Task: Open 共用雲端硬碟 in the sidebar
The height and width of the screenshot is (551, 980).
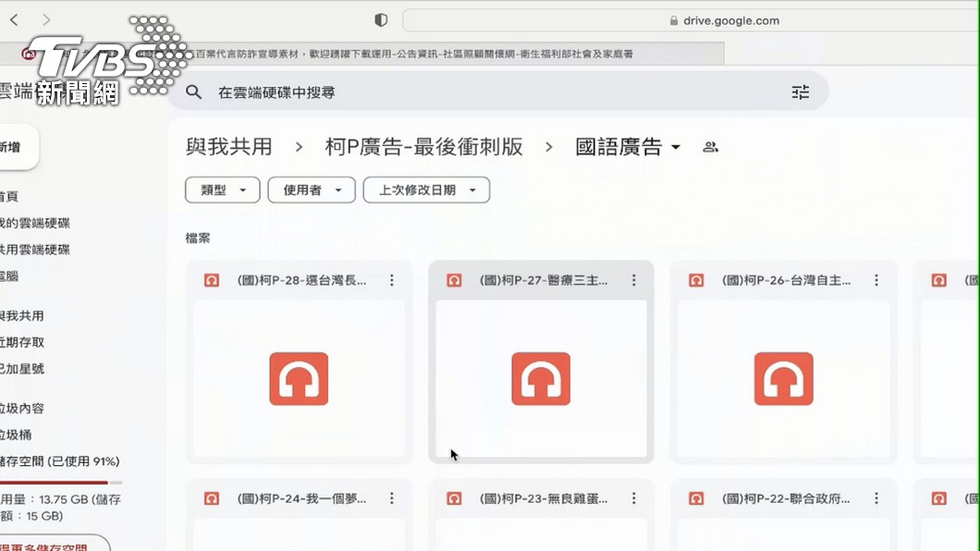Action: tap(35, 250)
